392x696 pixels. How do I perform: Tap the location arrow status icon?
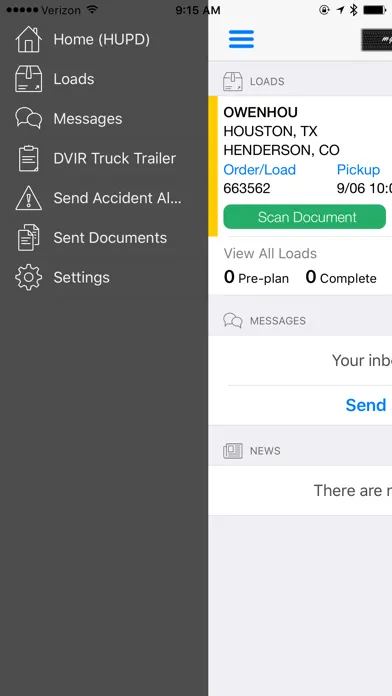[341, 10]
